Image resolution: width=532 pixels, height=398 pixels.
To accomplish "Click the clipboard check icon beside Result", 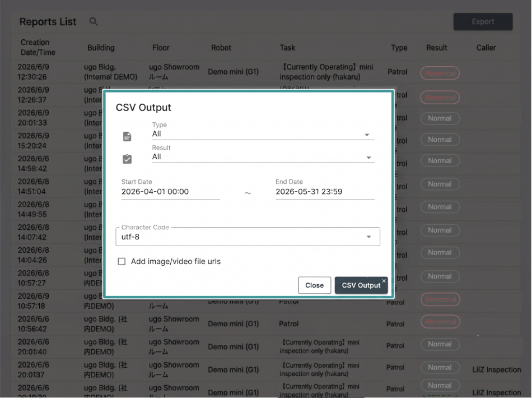I will [x=127, y=159].
